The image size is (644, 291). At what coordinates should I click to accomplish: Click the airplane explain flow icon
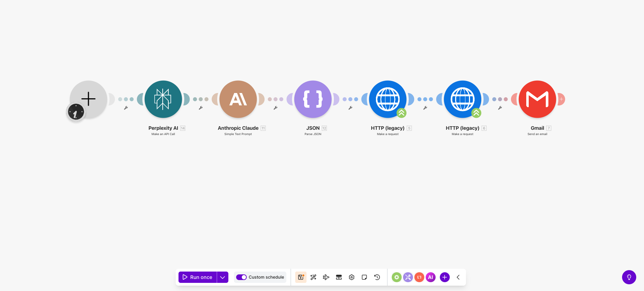(326, 277)
